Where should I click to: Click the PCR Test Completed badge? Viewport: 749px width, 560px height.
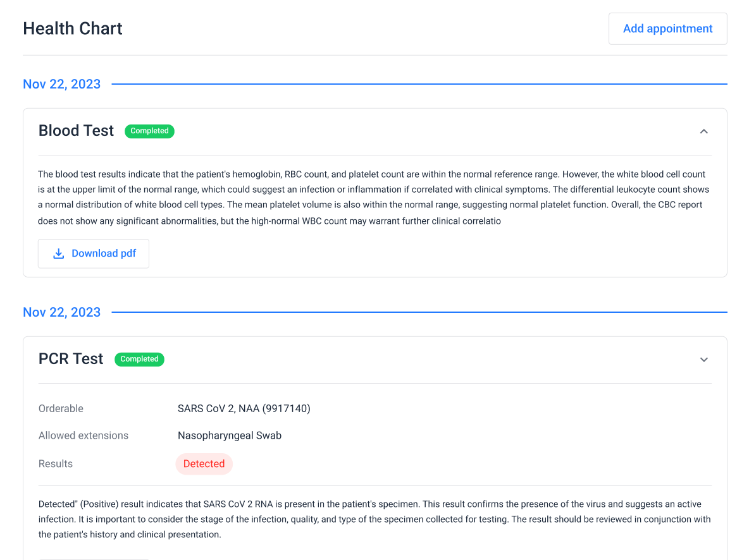pyautogui.click(x=139, y=359)
